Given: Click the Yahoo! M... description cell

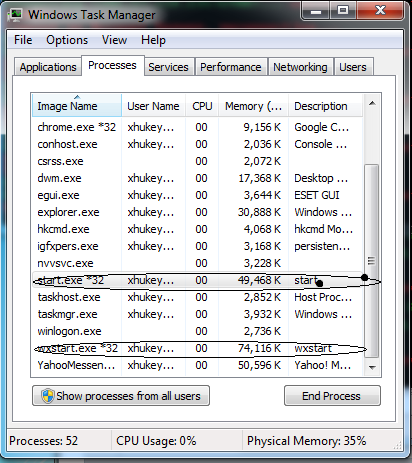Looking at the screenshot, I should tap(322, 365).
